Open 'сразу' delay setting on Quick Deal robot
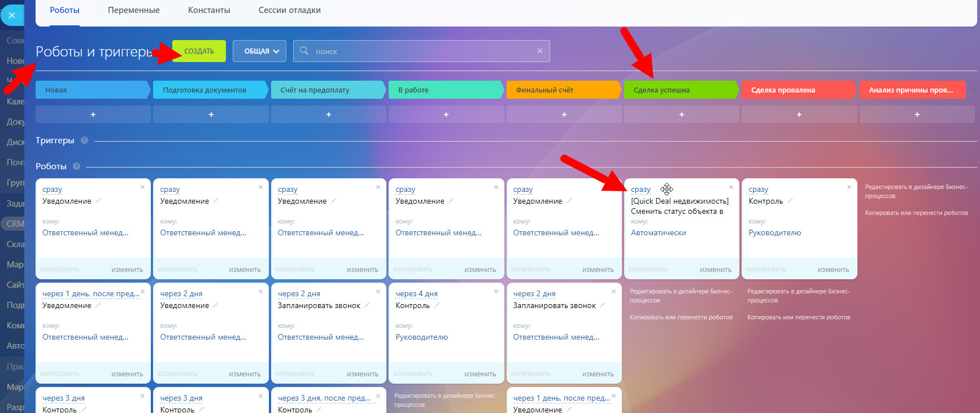The width and height of the screenshot is (980, 413). [641, 190]
